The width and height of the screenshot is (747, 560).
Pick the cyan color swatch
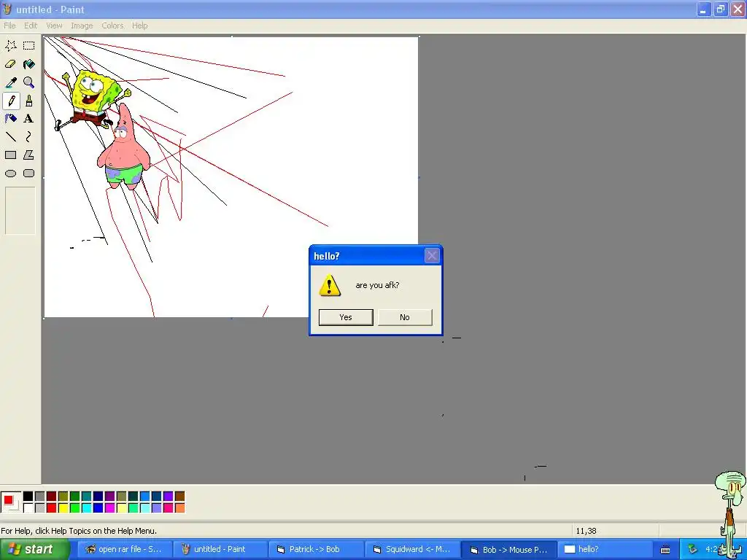(x=87, y=508)
